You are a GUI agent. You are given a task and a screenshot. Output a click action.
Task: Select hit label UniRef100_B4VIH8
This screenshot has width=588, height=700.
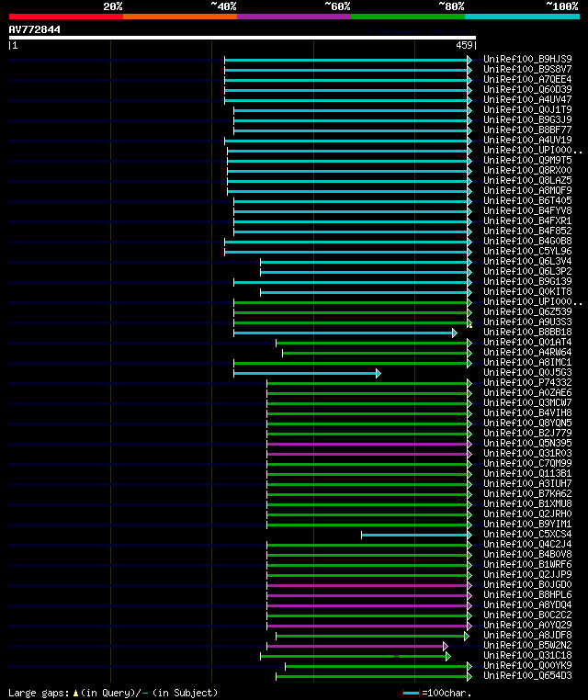click(x=527, y=413)
